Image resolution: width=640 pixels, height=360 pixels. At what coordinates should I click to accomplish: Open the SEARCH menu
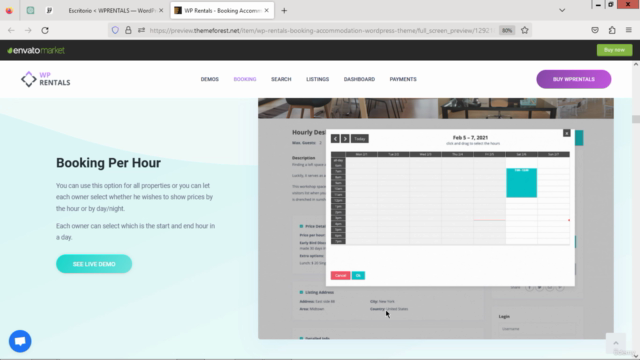281,79
